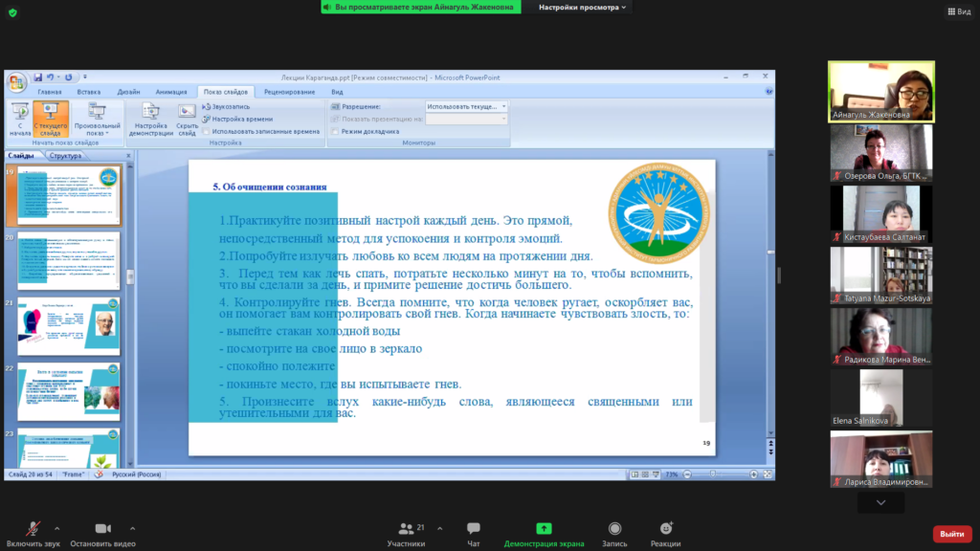
Task: Toggle Использовать записанные времена checkbox
Action: [x=206, y=131]
